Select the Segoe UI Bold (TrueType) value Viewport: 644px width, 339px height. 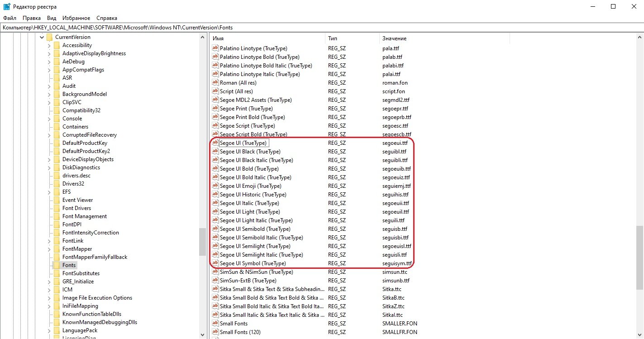(x=249, y=169)
